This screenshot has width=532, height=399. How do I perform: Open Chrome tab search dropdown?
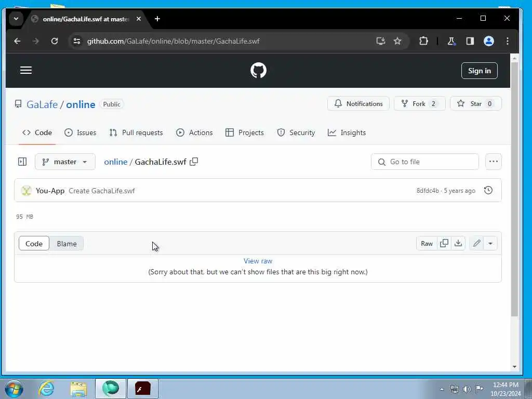[x=16, y=19]
